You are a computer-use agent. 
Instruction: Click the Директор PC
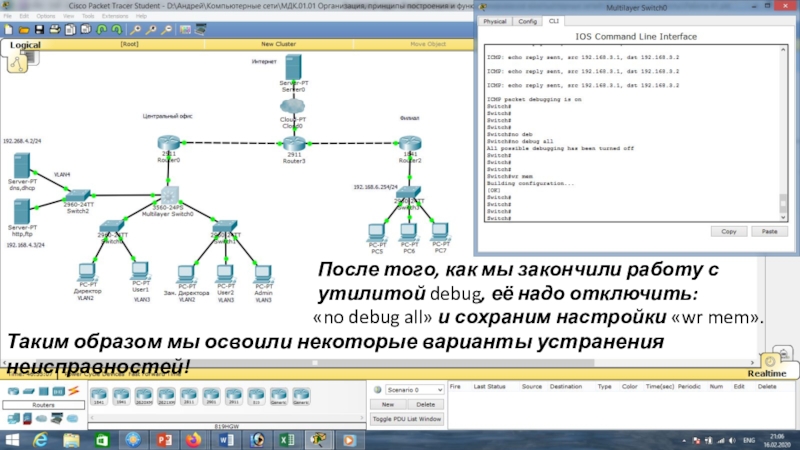tap(87, 272)
